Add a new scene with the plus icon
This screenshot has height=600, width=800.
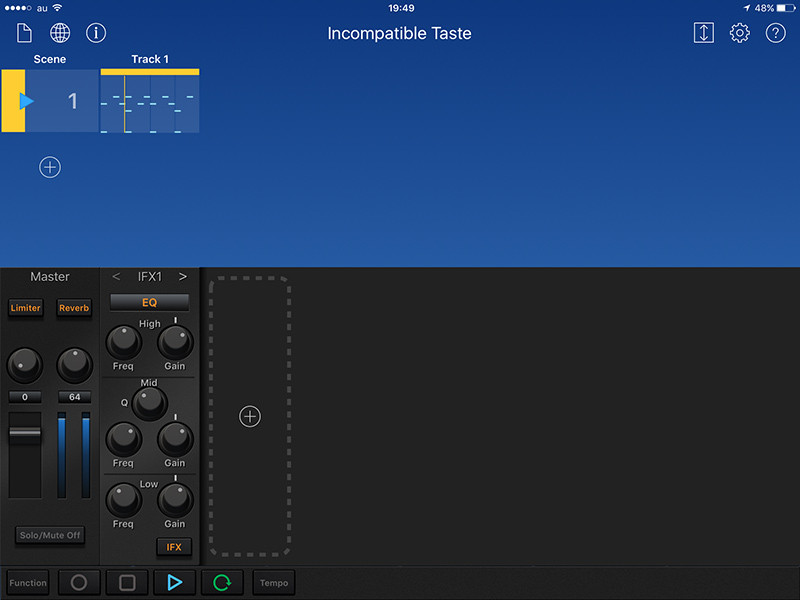pyautogui.click(x=50, y=167)
